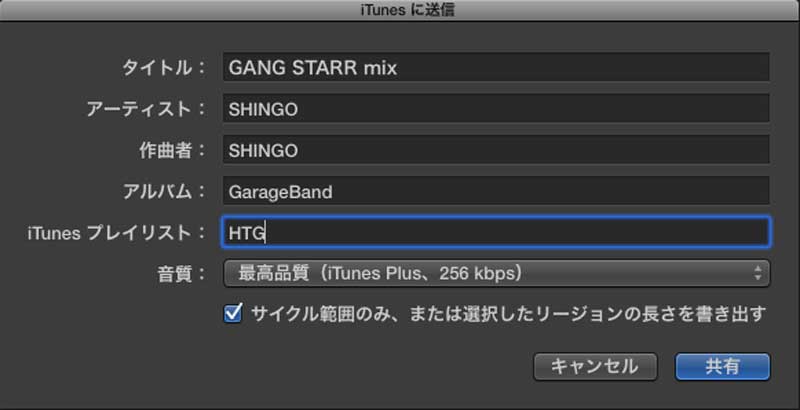Click the タイトル： label text
Screen dimensions: 800x410
pos(163,68)
